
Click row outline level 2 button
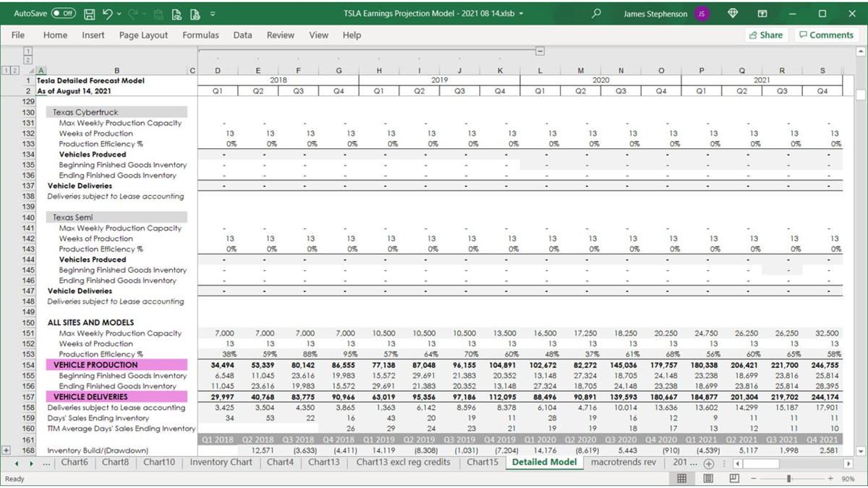14,70
